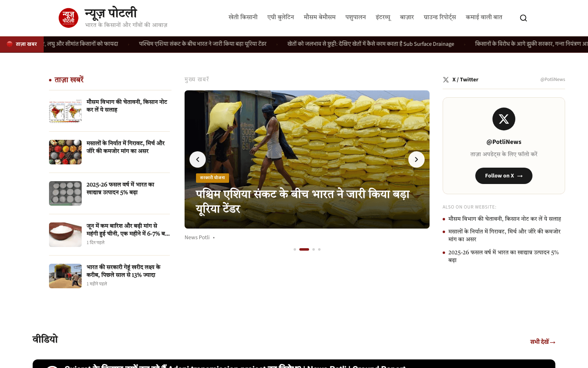
Task: Open एग्री बुलेटिन menu item
Action: pos(281,17)
